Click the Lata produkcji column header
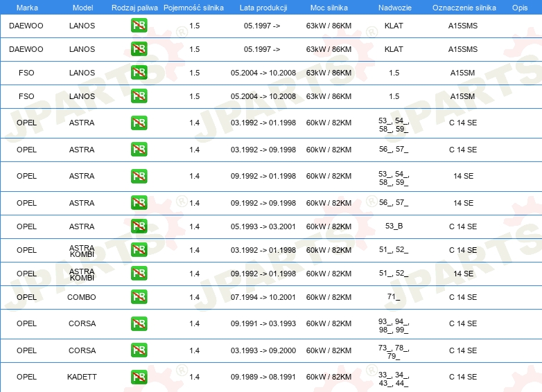 click(x=263, y=8)
